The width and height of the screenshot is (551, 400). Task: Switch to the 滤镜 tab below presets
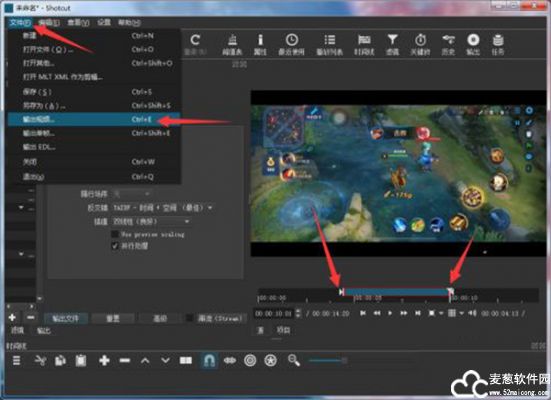[x=17, y=330]
